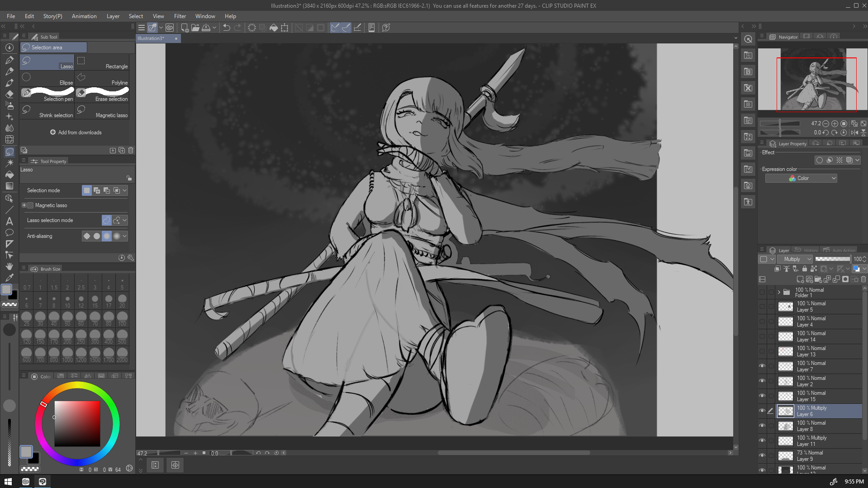The height and width of the screenshot is (488, 868).
Task: Hide Layer 7 using its eye icon
Action: coord(762,366)
